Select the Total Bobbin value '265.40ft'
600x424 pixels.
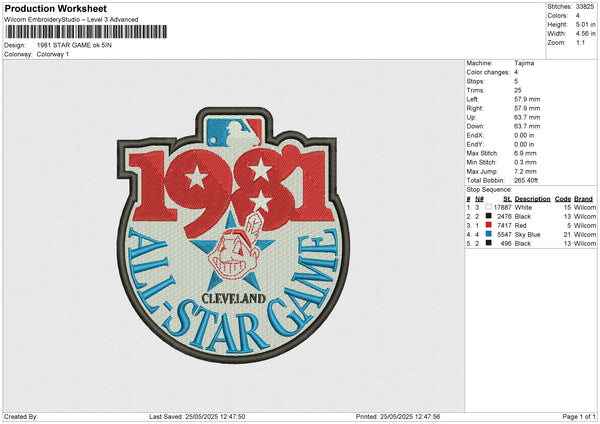tap(526, 180)
